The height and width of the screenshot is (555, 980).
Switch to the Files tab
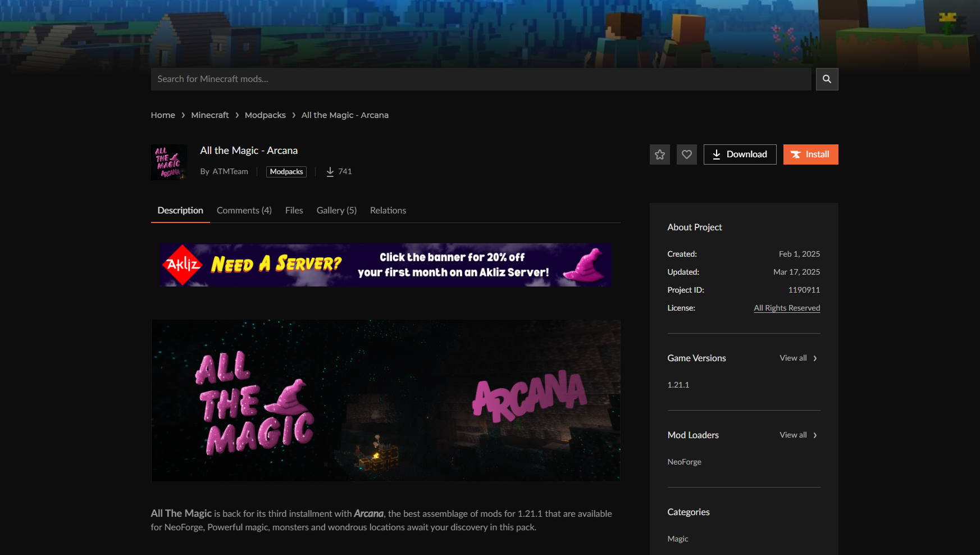point(294,210)
